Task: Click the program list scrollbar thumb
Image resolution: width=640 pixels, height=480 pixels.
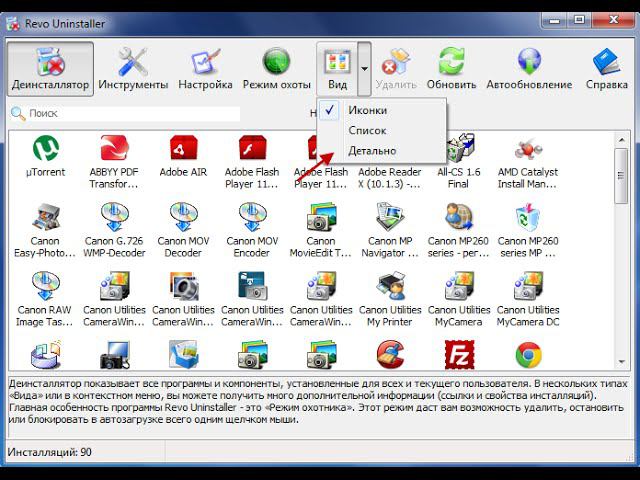Action: click(x=622, y=176)
